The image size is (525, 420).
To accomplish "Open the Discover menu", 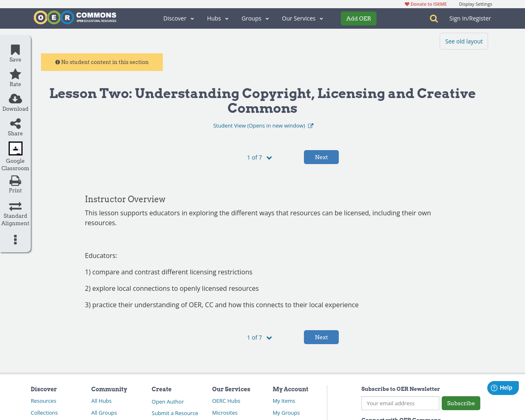I will [x=178, y=18].
